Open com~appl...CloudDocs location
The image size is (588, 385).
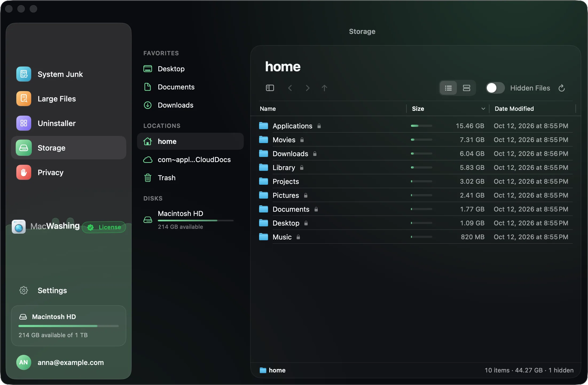tap(190, 159)
